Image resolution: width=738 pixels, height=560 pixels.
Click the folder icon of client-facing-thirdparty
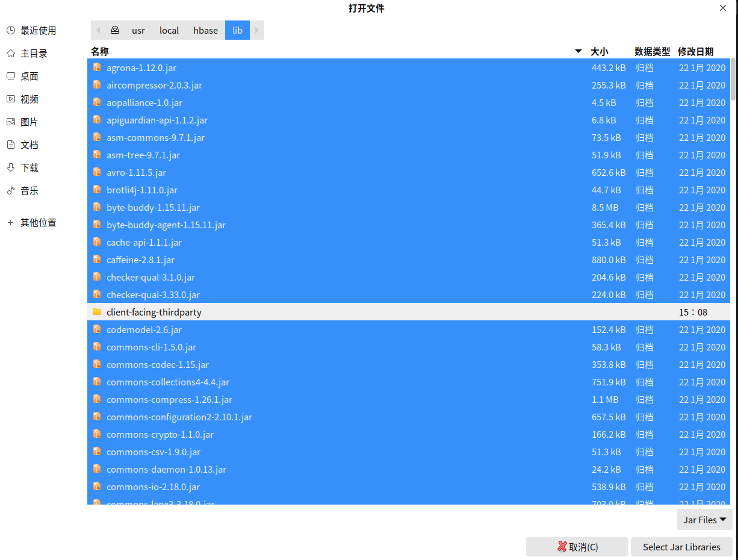pos(97,312)
